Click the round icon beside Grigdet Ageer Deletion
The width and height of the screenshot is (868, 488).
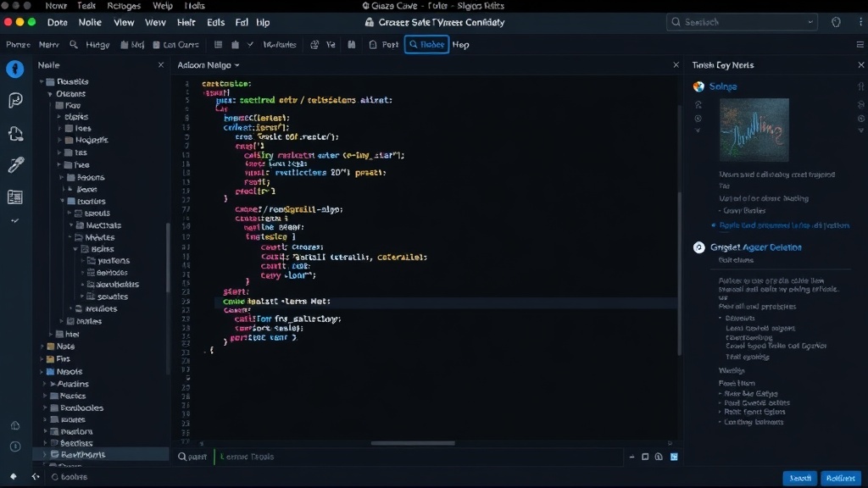pyautogui.click(x=699, y=247)
